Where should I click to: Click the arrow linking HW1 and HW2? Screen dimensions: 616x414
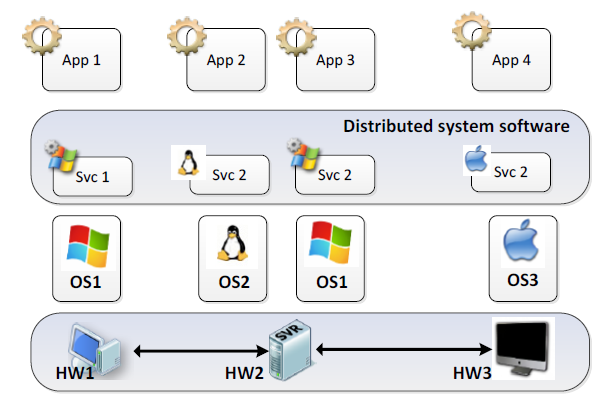pos(201,351)
